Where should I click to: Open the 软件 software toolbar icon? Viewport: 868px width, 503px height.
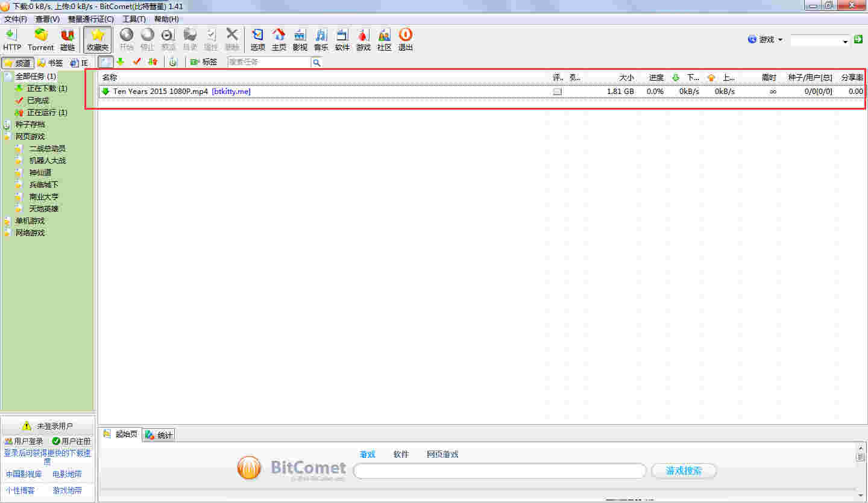[x=342, y=40]
